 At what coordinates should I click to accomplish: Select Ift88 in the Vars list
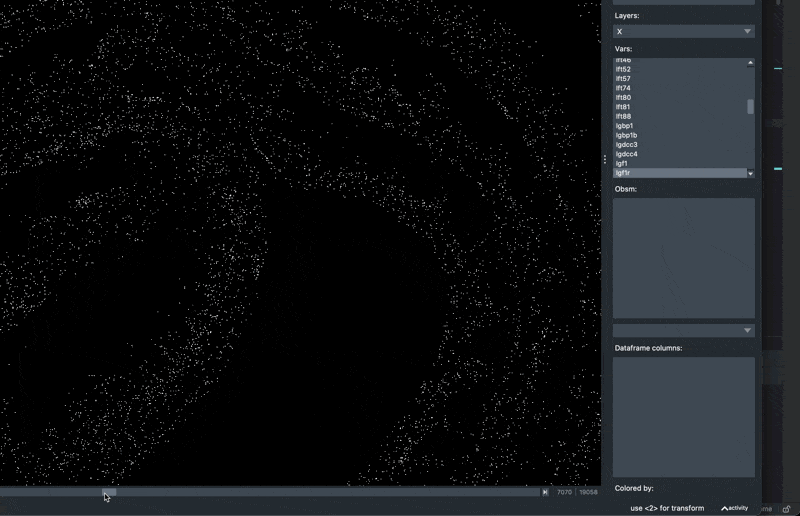(680, 116)
